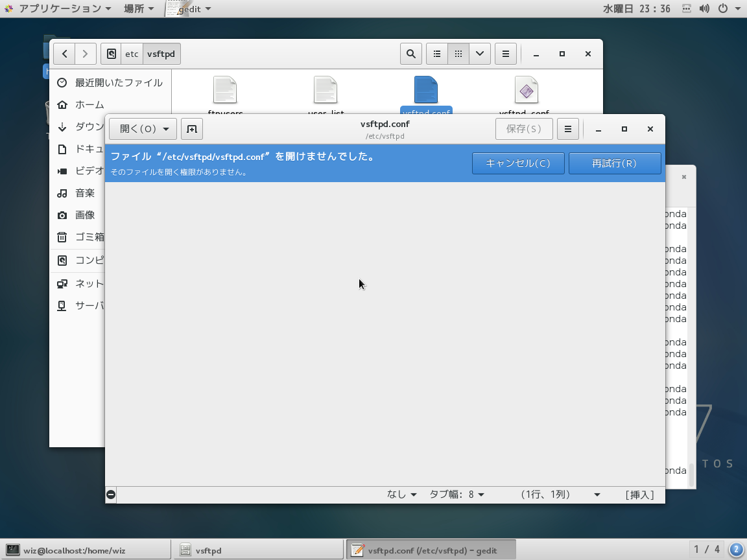Click workspace switcher 1 / 4

click(x=707, y=550)
